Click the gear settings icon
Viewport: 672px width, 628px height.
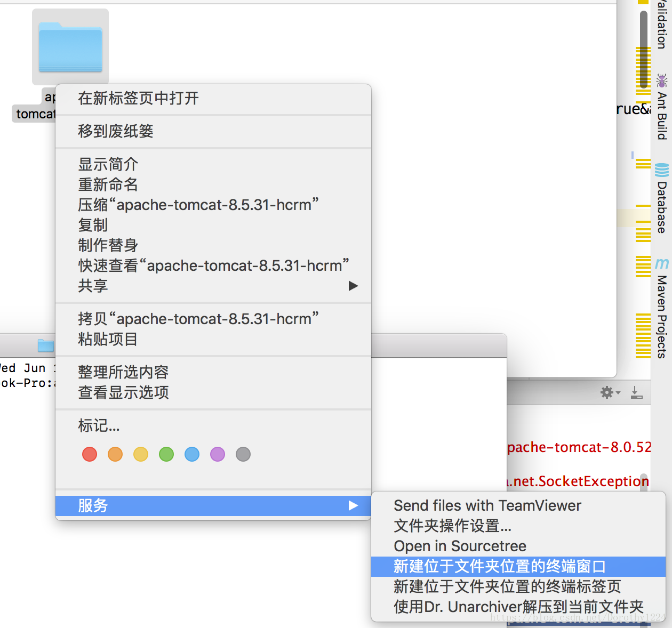(x=607, y=393)
